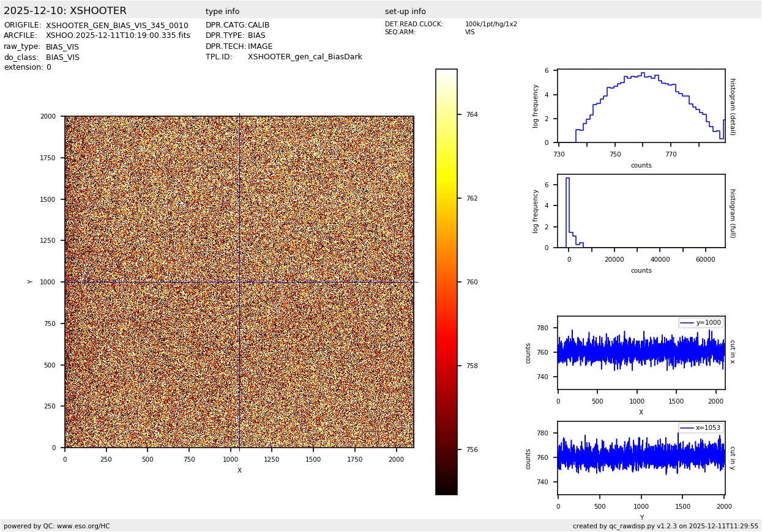Viewport: 762px width, 532px height.
Task: Click the center of the bias image
Action: 239,282
